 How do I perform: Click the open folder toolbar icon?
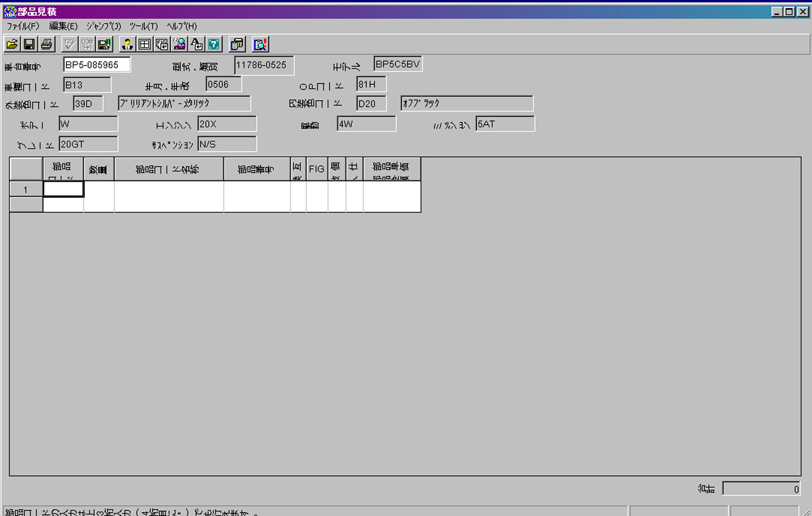[12, 45]
